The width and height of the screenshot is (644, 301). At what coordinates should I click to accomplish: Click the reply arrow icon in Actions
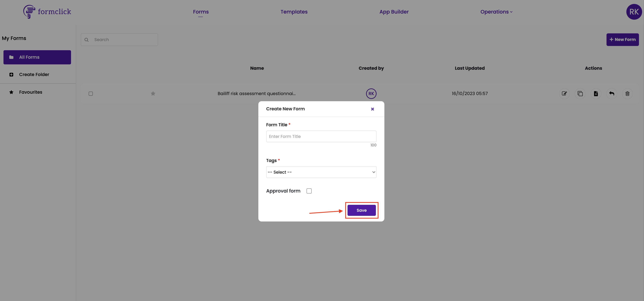pos(612,94)
